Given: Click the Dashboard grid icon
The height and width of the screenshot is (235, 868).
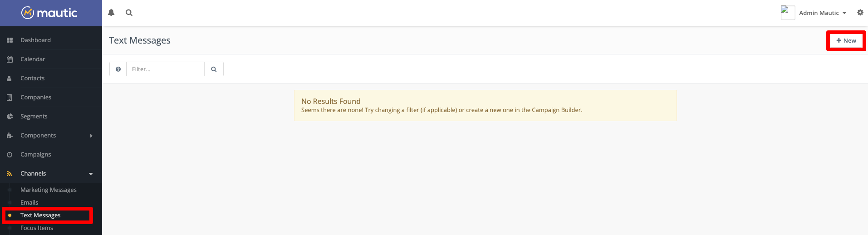Looking at the screenshot, I should click(x=10, y=40).
